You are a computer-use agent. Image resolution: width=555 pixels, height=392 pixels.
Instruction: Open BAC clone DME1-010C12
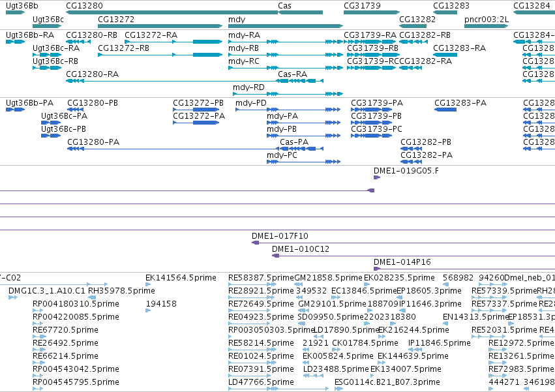413,256
